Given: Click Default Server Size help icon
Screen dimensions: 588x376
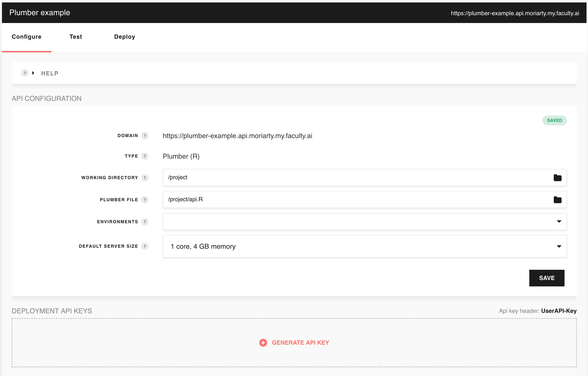Looking at the screenshot, I should pos(145,246).
